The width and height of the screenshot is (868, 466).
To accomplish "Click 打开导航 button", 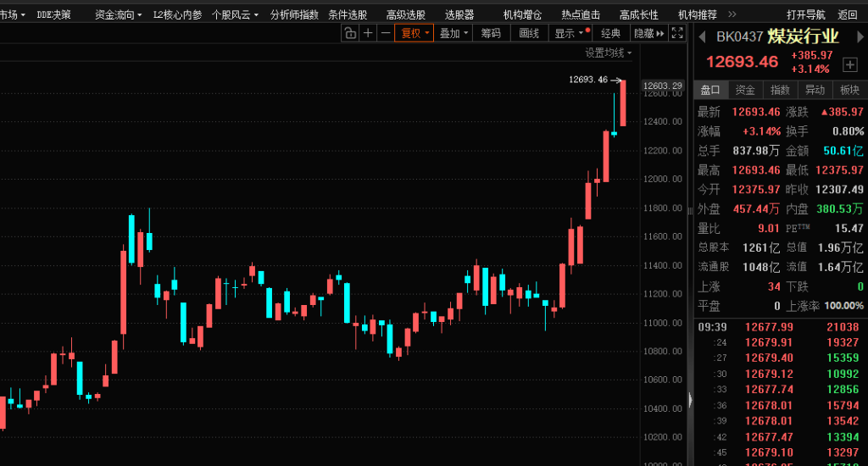I will point(805,14).
